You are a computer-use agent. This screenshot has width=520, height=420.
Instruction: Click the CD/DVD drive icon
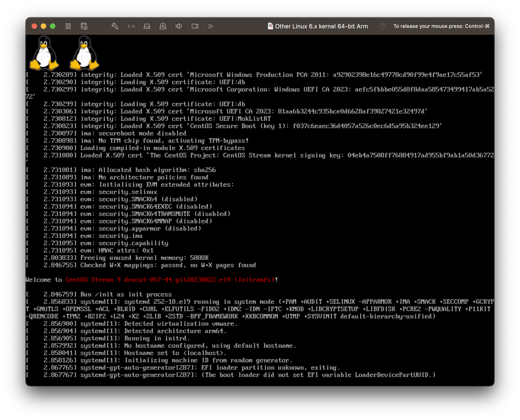coord(163,26)
